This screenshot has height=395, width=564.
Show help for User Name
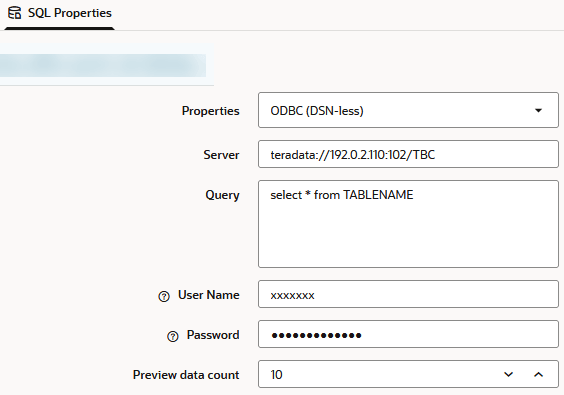pyautogui.click(x=164, y=296)
